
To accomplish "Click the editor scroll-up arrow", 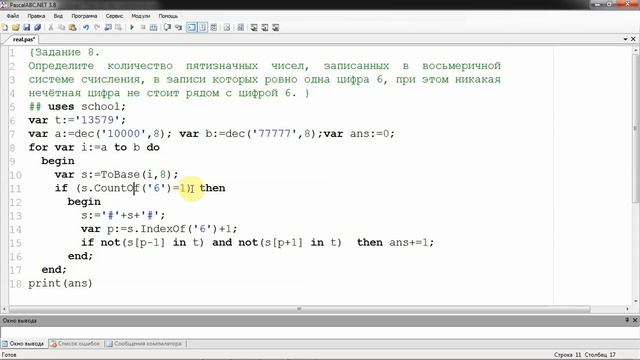I will (636, 51).
